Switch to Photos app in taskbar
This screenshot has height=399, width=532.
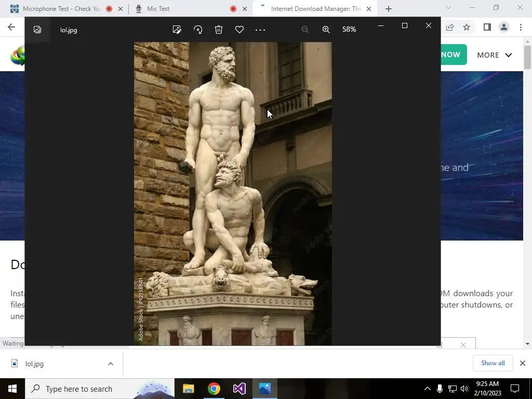(x=264, y=389)
